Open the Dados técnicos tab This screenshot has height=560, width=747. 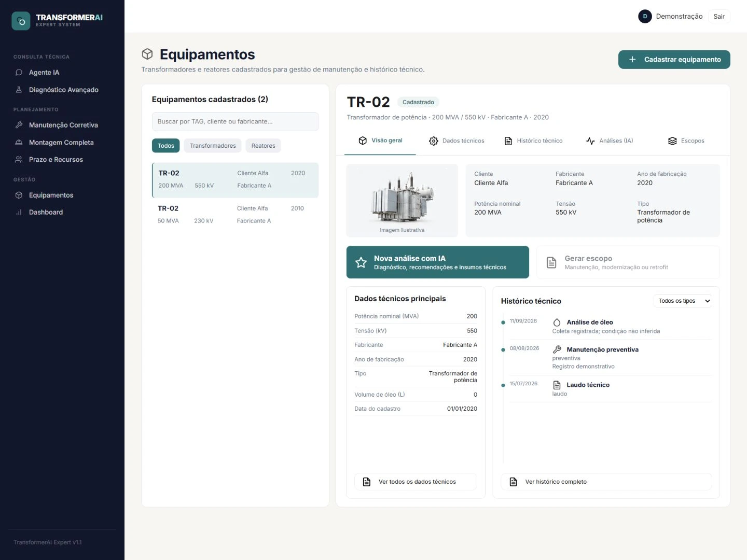point(457,141)
